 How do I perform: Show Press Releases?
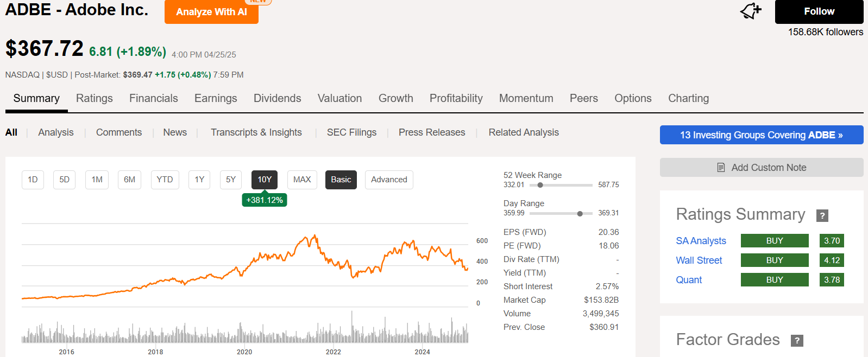click(432, 132)
